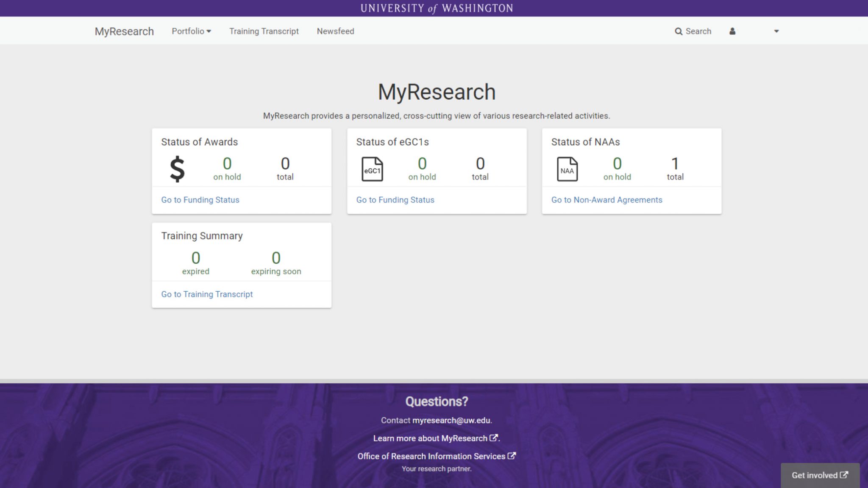Click the NAA document icon
868x488 pixels.
coord(567,169)
